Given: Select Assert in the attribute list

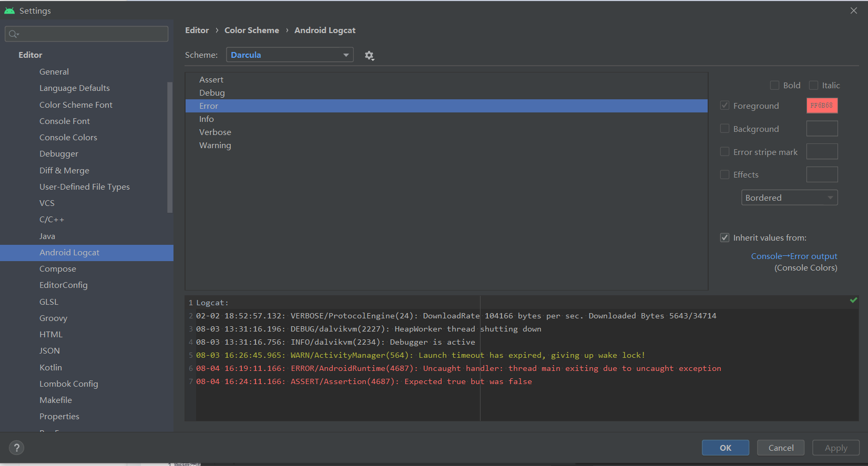Looking at the screenshot, I should click(x=446, y=79).
